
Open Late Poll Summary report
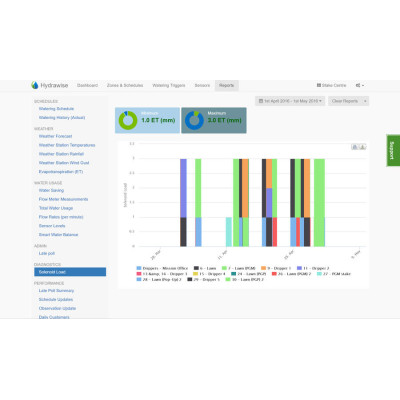coord(56,291)
